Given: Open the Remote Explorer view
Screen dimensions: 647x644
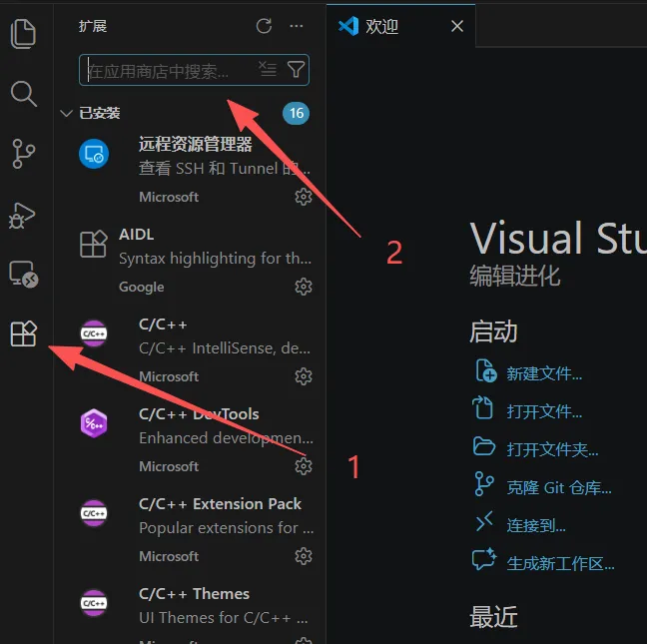Looking at the screenshot, I should pyautogui.click(x=24, y=274).
